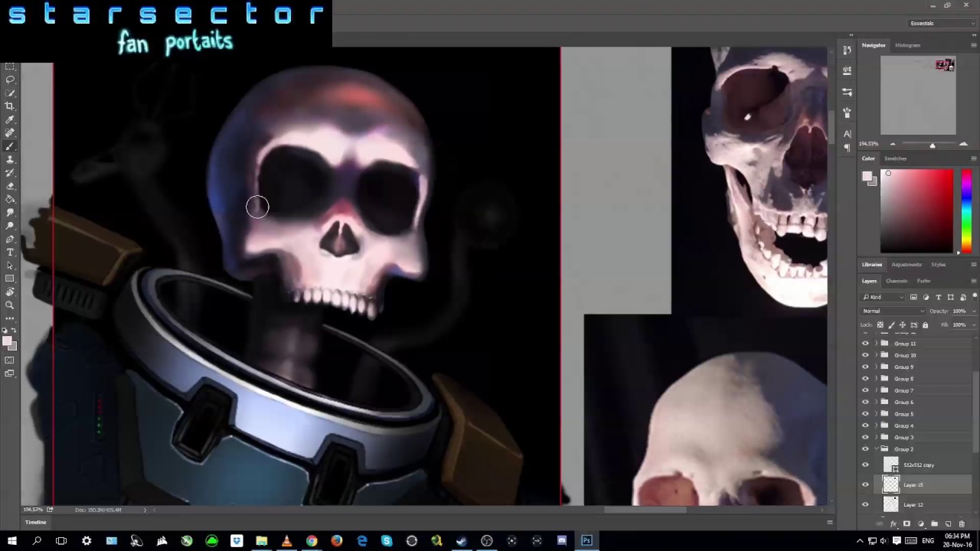The image size is (980, 551).
Task: Select the Crop tool
Action: click(10, 106)
